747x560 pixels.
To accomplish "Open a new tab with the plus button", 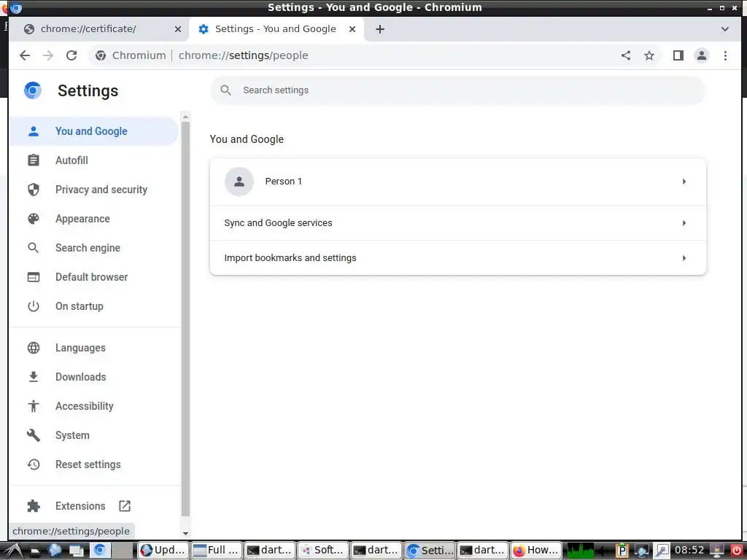I will (379, 29).
